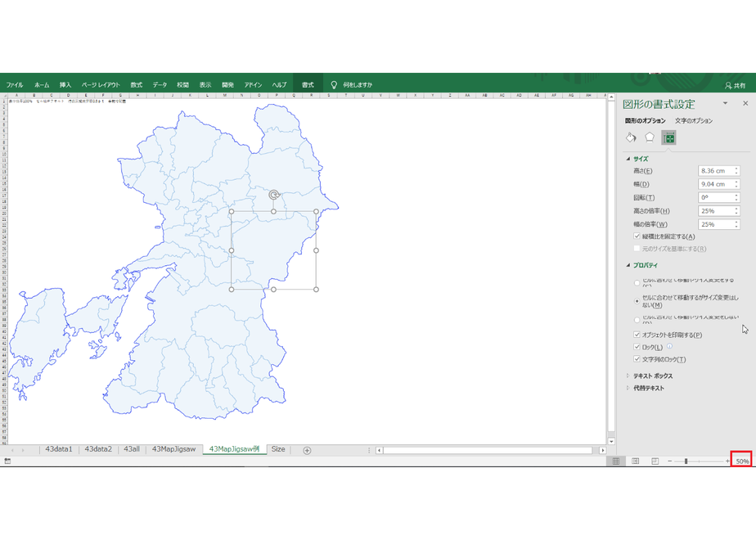756x540 pixels.
Task: Select セルに合わせて移動するがサイズ変更はしない radio
Action: tap(637, 301)
